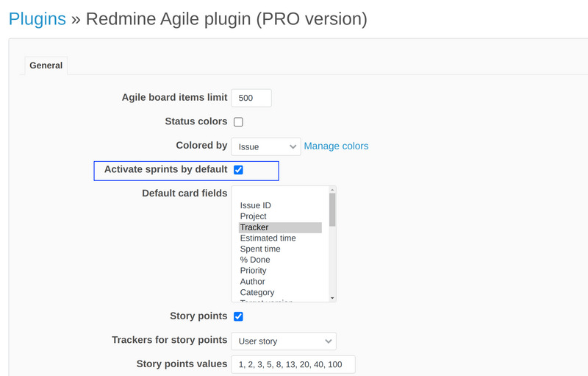The image size is (588, 376).
Task: Select % Done card field
Action: [x=255, y=260]
